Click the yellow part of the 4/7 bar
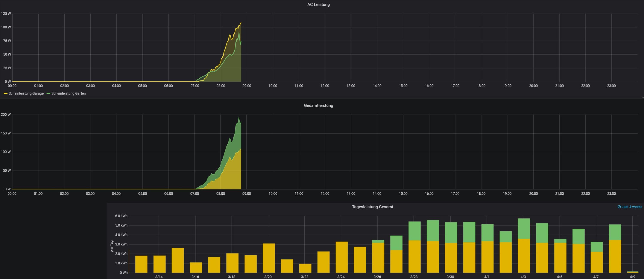 pos(597,262)
